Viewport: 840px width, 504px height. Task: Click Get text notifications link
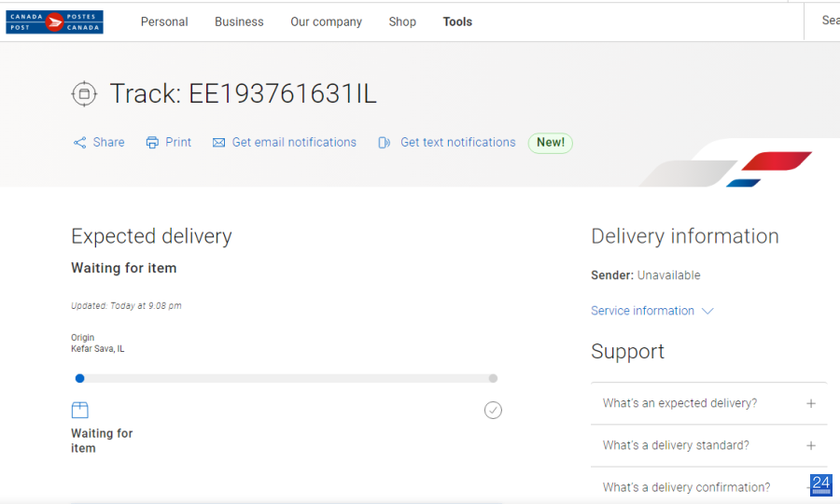pos(458,143)
